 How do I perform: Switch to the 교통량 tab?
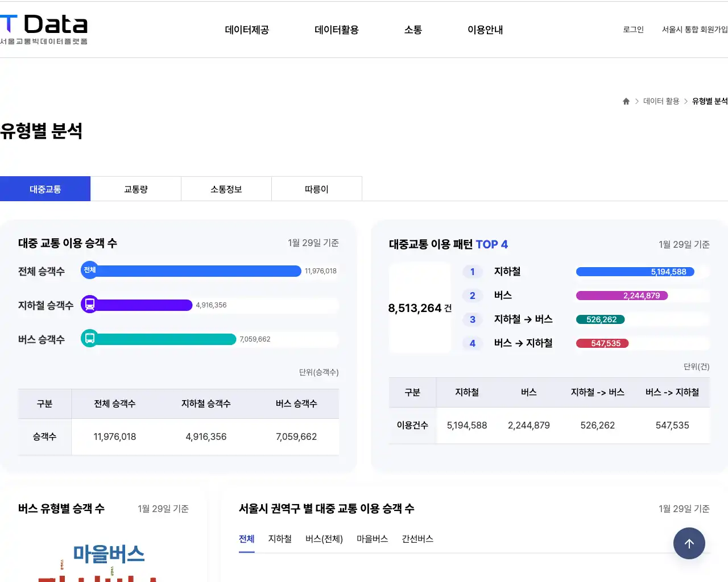click(x=135, y=189)
